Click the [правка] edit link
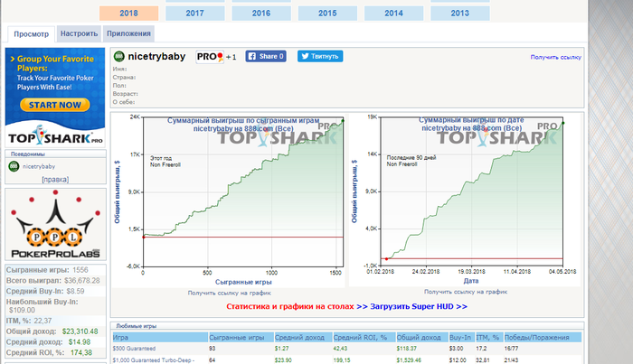 pos(55,180)
